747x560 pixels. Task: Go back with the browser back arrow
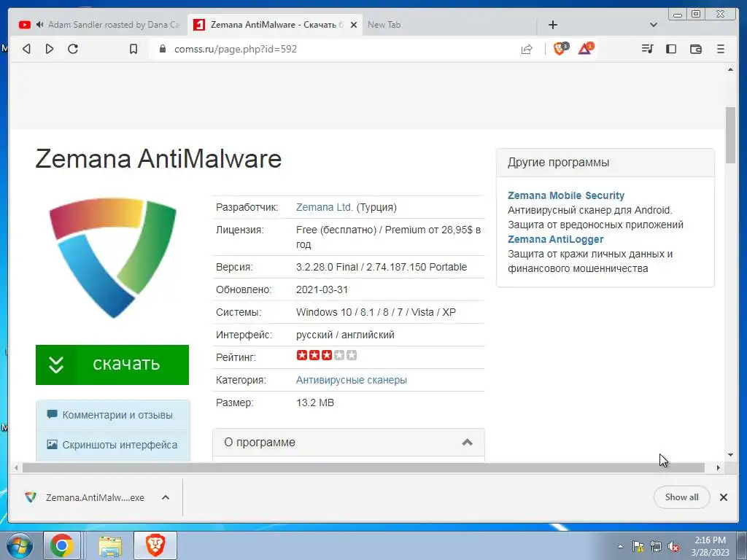pos(27,49)
